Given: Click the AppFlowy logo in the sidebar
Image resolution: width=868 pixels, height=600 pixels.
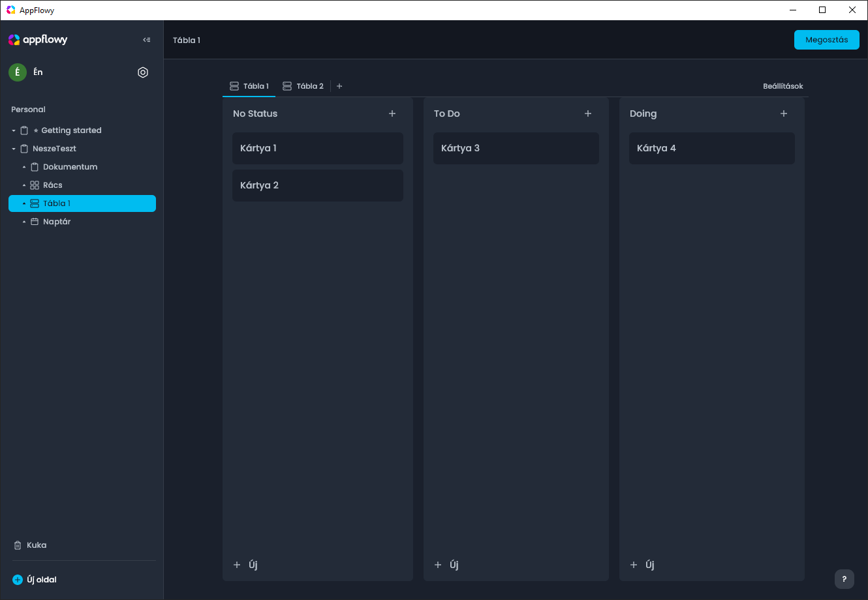Looking at the screenshot, I should pyautogui.click(x=38, y=40).
